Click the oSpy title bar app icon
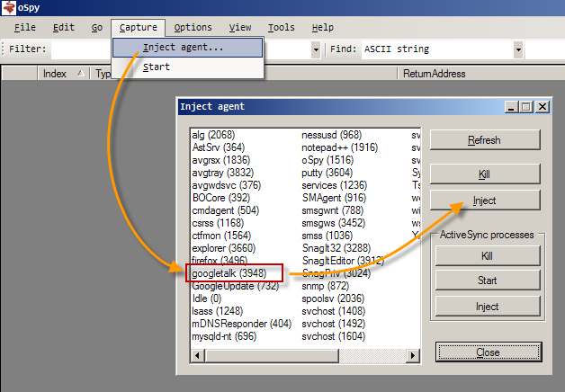The width and height of the screenshot is (565, 392). tap(9, 8)
